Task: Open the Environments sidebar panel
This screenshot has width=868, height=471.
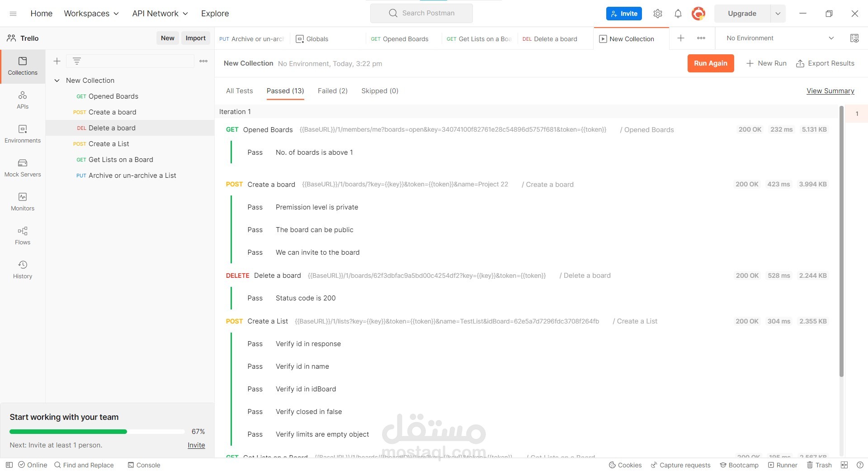Action: point(23,134)
